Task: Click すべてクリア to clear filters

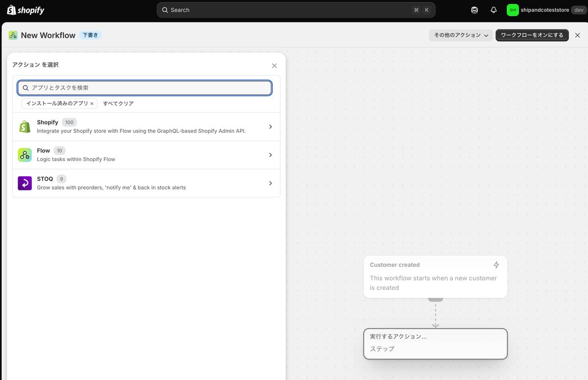Action: pos(118,104)
